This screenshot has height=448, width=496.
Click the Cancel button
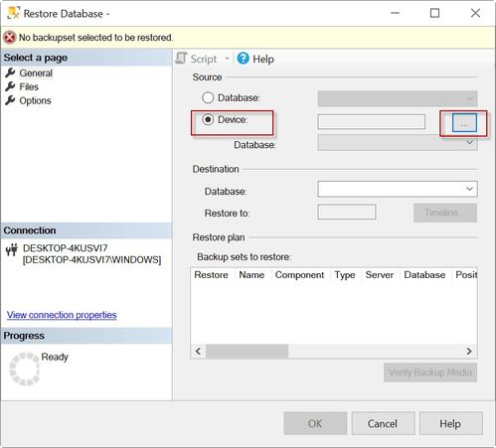click(383, 423)
